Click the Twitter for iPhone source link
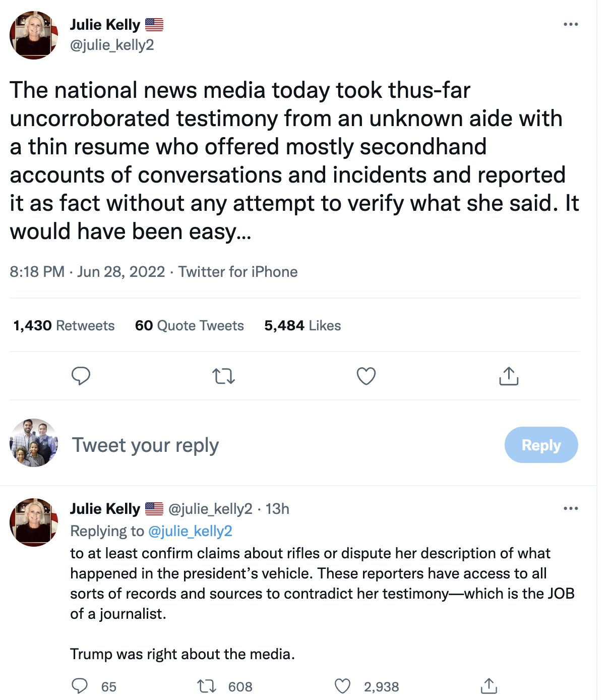 (238, 272)
